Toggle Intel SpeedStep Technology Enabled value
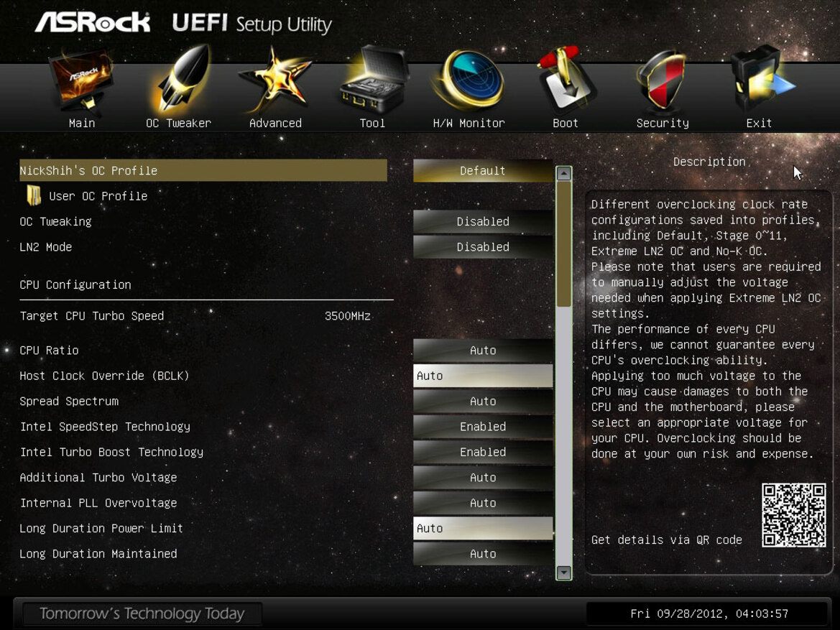Image resolution: width=840 pixels, height=630 pixels. pyautogui.click(x=483, y=427)
